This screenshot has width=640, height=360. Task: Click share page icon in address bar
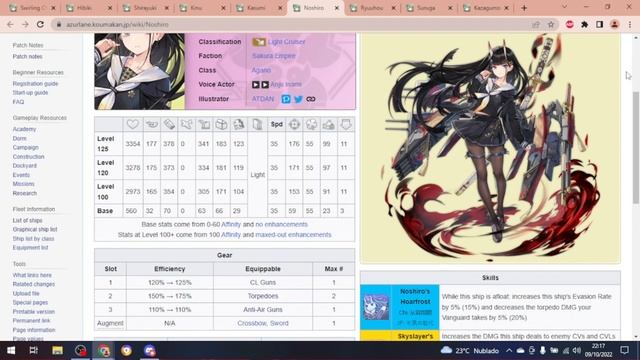(536, 24)
